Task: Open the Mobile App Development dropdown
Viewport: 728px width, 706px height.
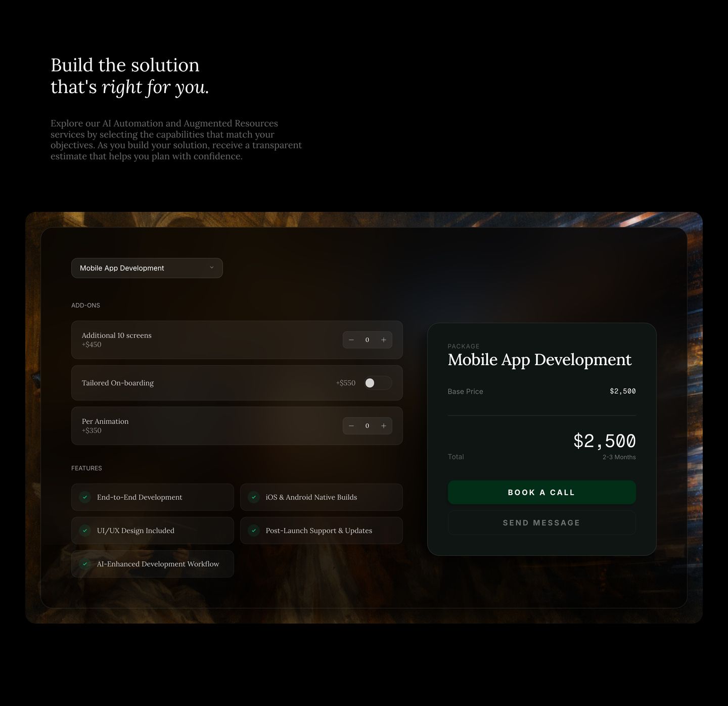Action: 147,268
